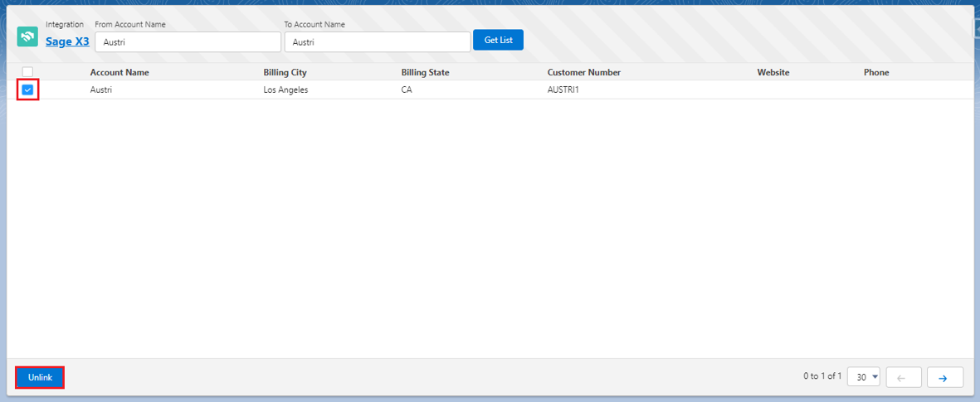The width and height of the screenshot is (980, 402).
Task: Go to the next page arrow
Action: [x=944, y=377]
